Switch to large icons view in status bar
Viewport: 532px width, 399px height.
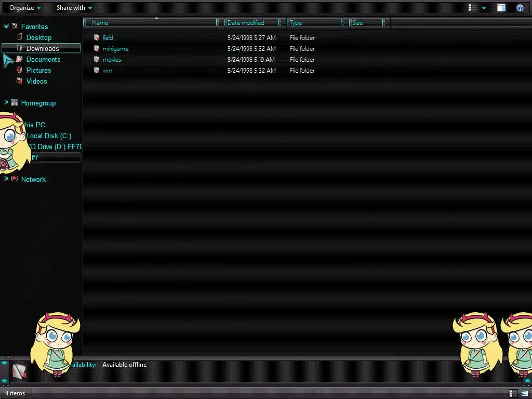[525, 393]
